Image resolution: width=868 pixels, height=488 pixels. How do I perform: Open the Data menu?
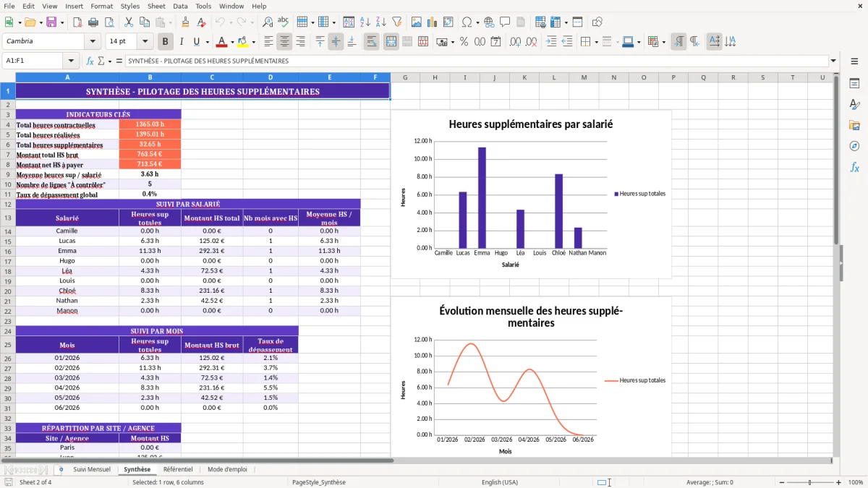180,6
